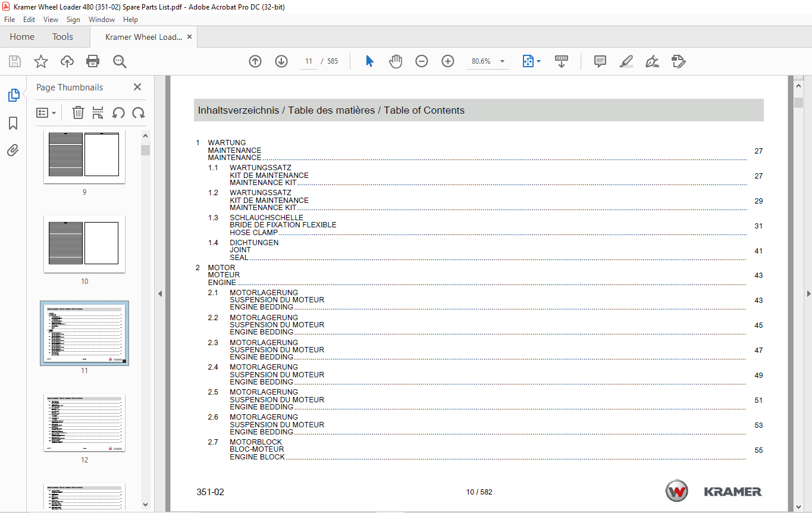Open the find text magnifier icon
This screenshot has width=812, height=513.
click(x=120, y=61)
